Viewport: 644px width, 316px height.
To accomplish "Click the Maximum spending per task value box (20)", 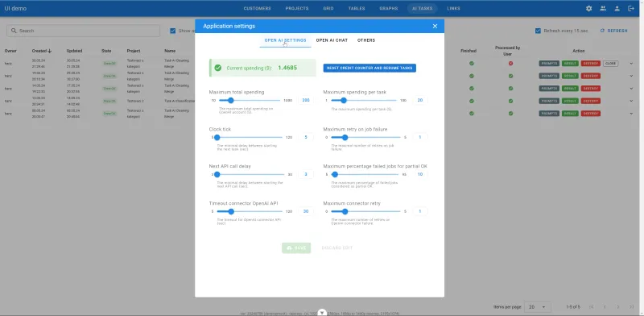I will 419,101.
